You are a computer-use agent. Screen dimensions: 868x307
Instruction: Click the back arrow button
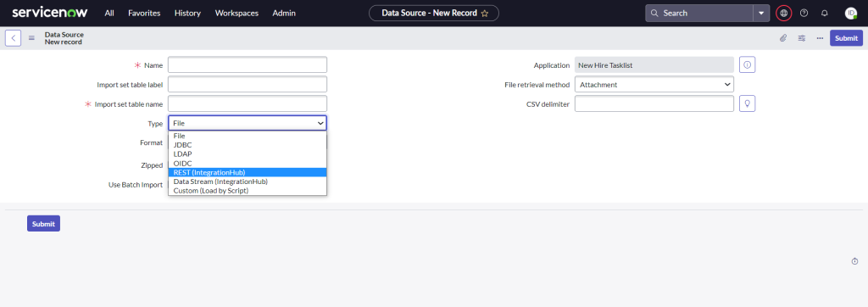(x=14, y=38)
